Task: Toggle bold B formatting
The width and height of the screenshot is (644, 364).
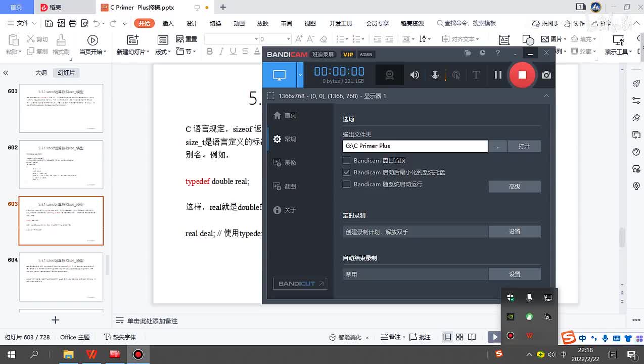Action: (x=209, y=51)
